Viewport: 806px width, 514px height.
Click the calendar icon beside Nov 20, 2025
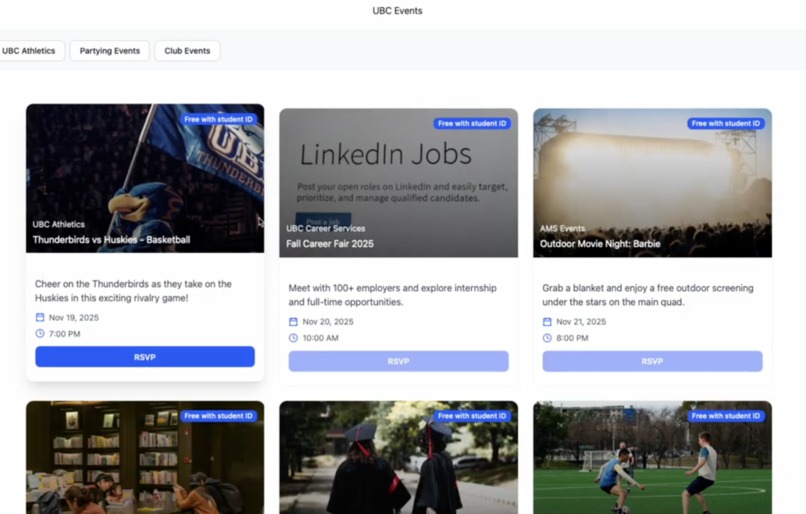293,322
